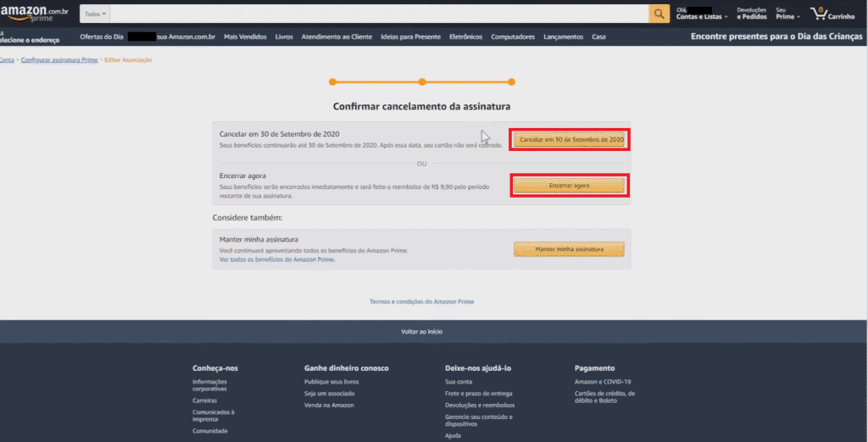Open the Configurar assinatura Prime breadcrumb
Image resolution: width=868 pixels, height=442 pixels.
[59, 60]
